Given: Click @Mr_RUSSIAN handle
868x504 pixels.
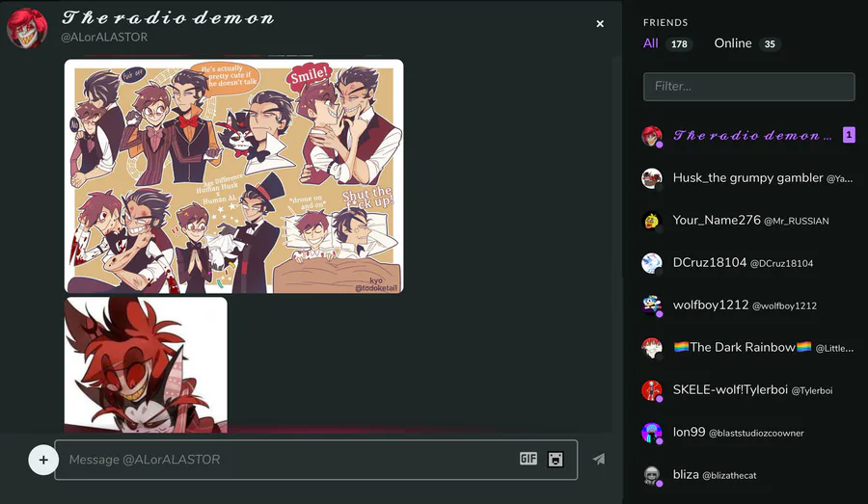Looking at the screenshot, I should (796, 222).
